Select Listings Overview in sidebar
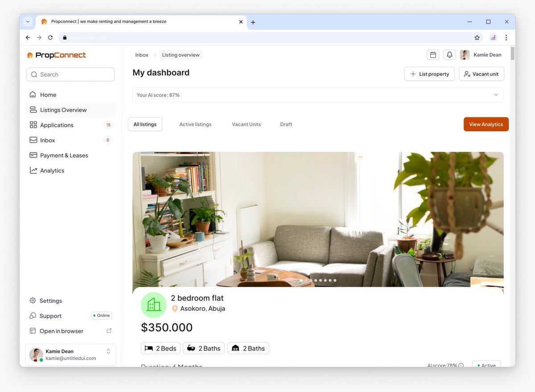Viewport: 535px width, 392px height. 70,110
